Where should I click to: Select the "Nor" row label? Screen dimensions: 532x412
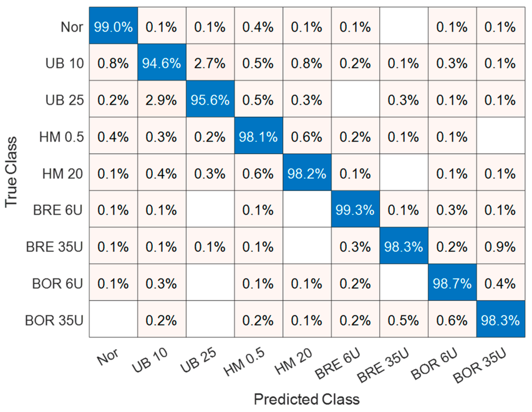(72, 27)
